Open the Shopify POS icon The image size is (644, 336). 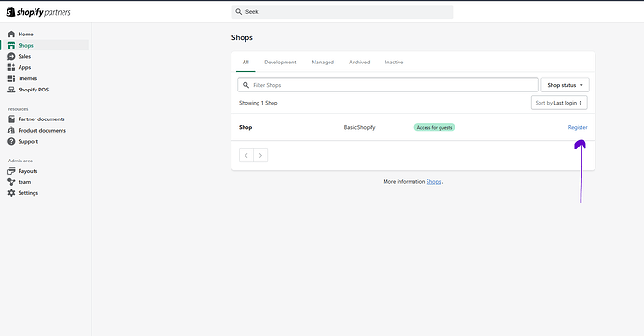point(11,90)
